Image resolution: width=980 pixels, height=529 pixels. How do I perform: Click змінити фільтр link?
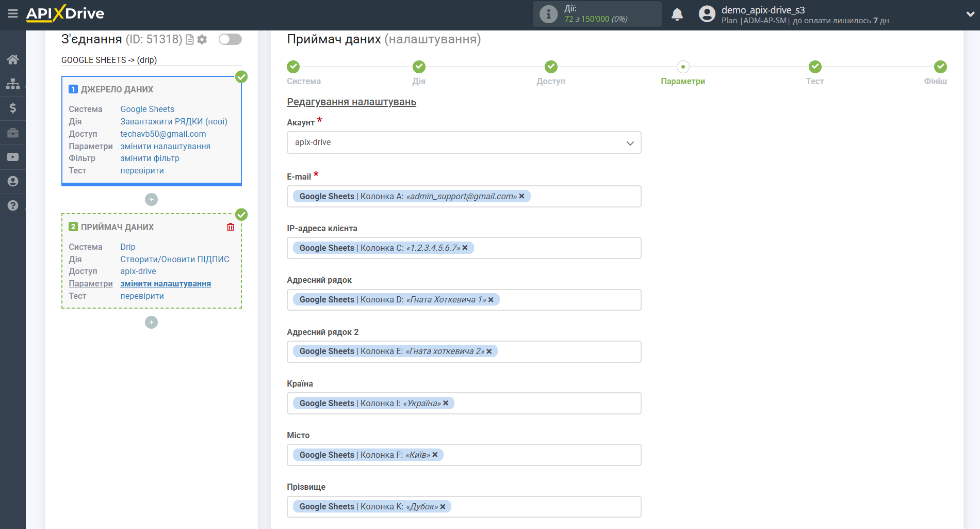pos(150,158)
